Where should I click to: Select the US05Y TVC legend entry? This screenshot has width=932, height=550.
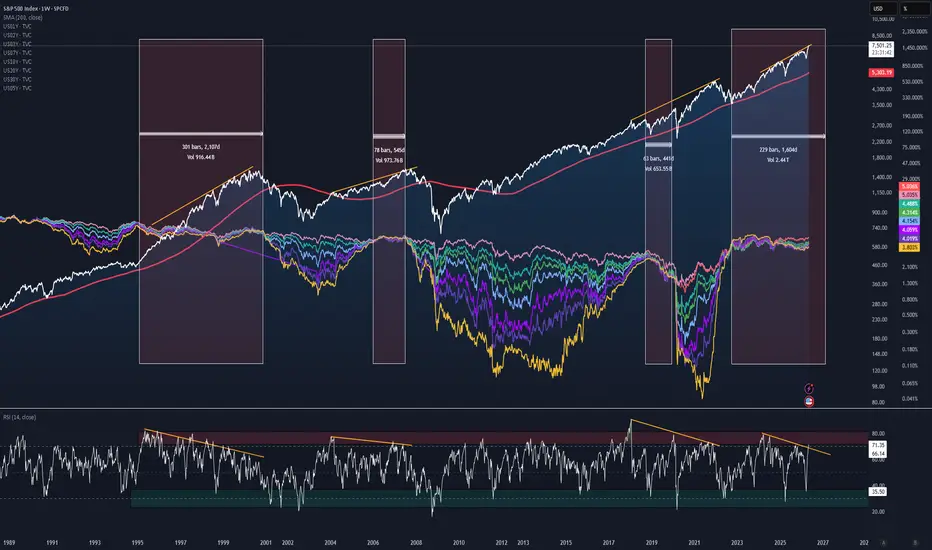point(17,88)
